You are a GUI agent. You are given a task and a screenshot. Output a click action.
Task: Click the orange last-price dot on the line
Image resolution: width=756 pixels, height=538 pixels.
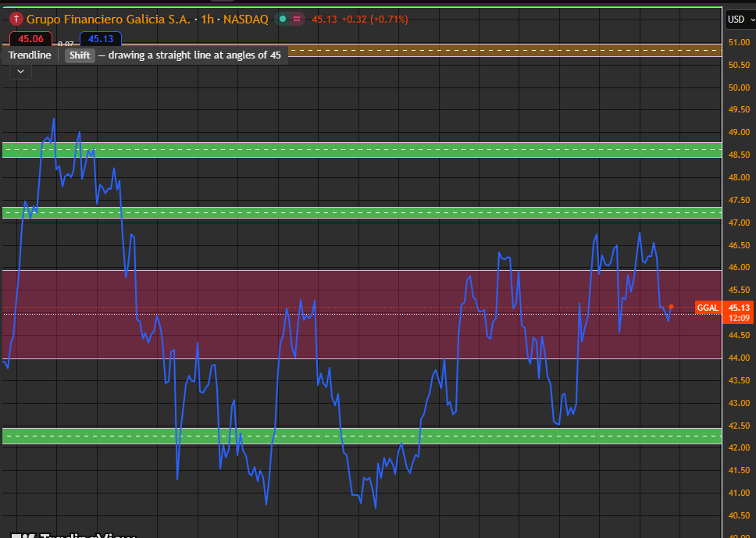(x=671, y=307)
